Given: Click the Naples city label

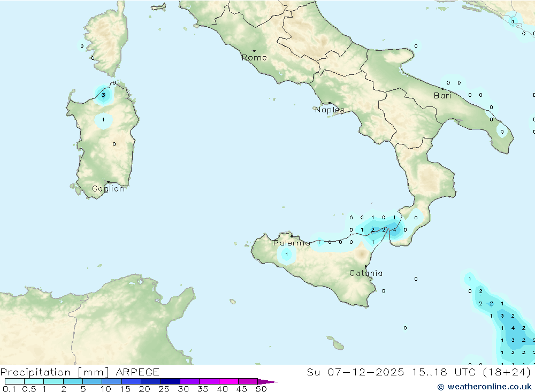Looking at the screenshot, I should [330, 110].
